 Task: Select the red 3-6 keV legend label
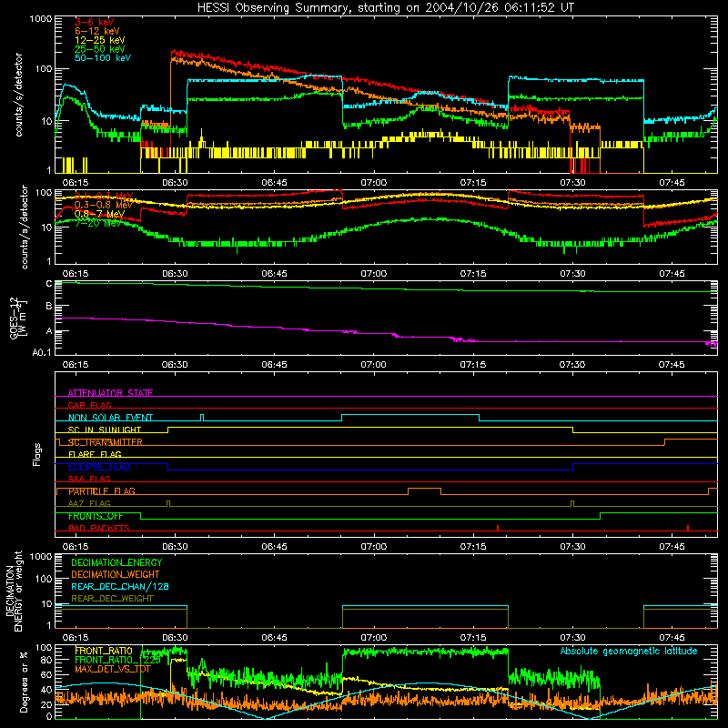click(95, 22)
